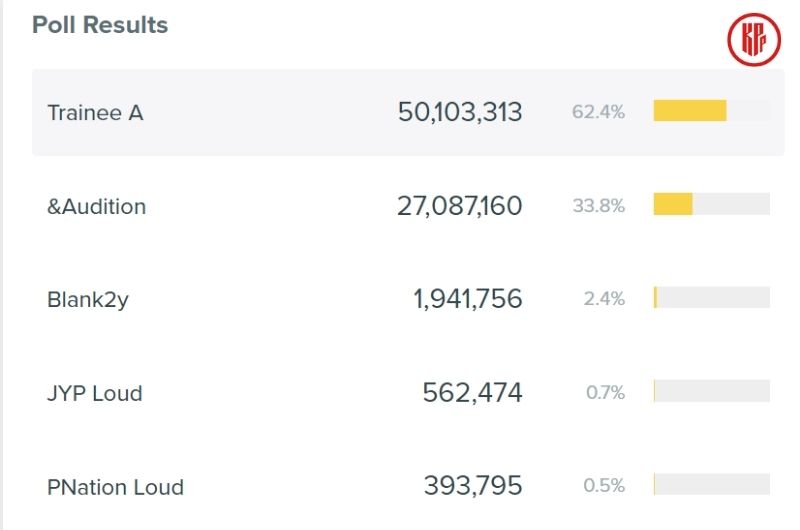
Task: Click the 393,795 vote count
Action: coord(472,486)
